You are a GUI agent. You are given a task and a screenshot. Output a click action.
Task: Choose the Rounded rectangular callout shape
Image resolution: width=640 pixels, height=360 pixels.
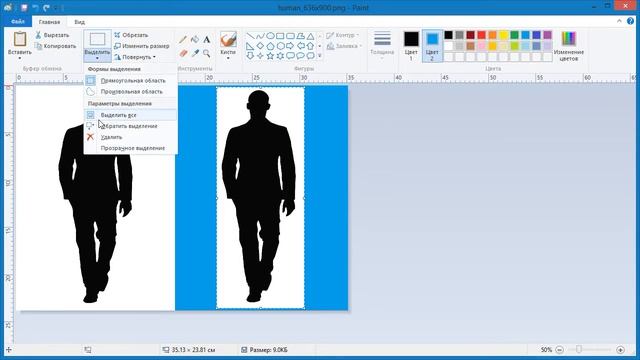290,56
